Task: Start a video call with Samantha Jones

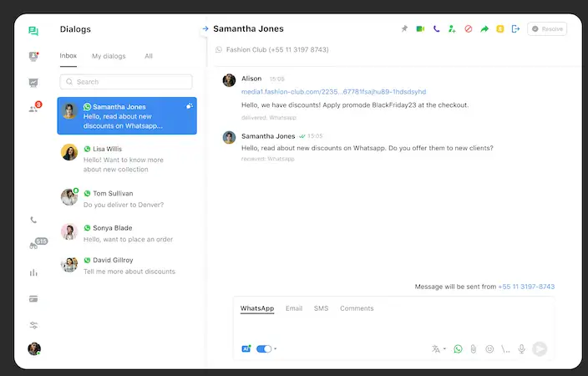Action: click(x=420, y=29)
